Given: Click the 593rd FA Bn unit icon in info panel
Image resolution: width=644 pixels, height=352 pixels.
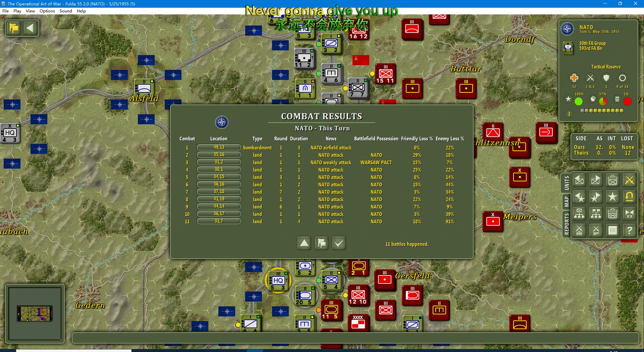Looking at the screenshot, I should [568, 47].
